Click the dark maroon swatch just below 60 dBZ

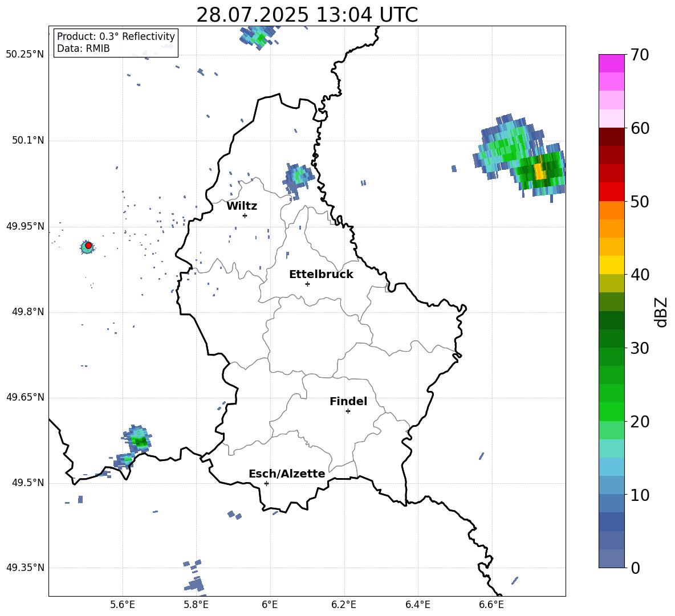[611, 137]
